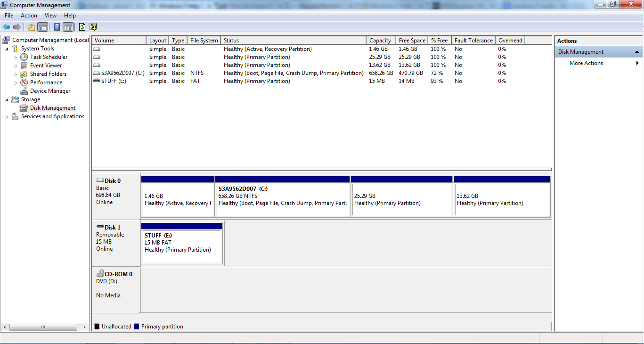Click the Task Scheduler clock icon

click(x=24, y=57)
